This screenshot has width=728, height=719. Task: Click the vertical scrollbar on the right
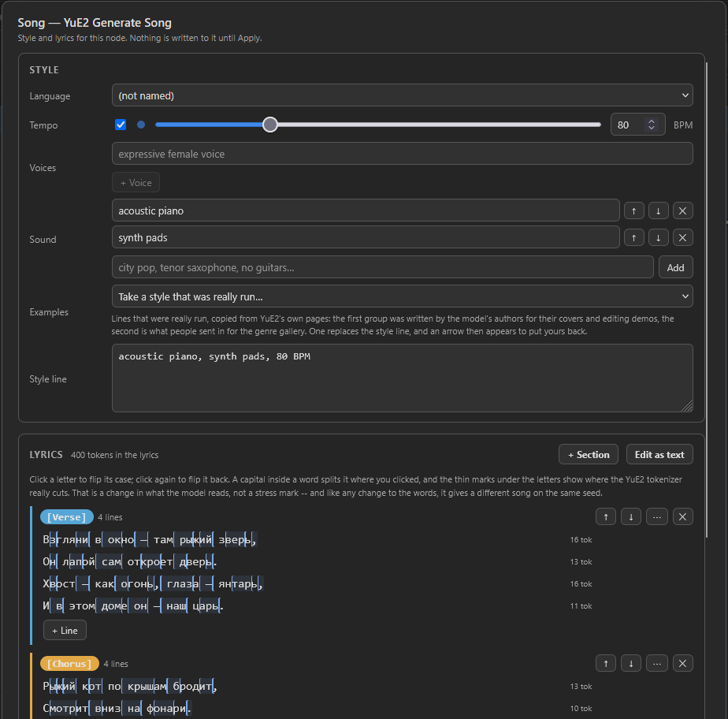point(707,300)
